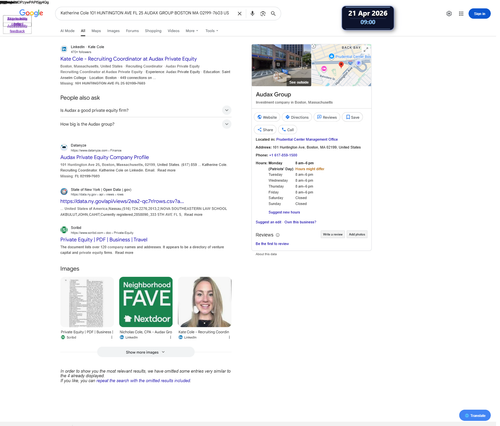Viewport: 500px width, 426px height.
Task: Click repeat the search with omitted results
Action: pos(143,381)
